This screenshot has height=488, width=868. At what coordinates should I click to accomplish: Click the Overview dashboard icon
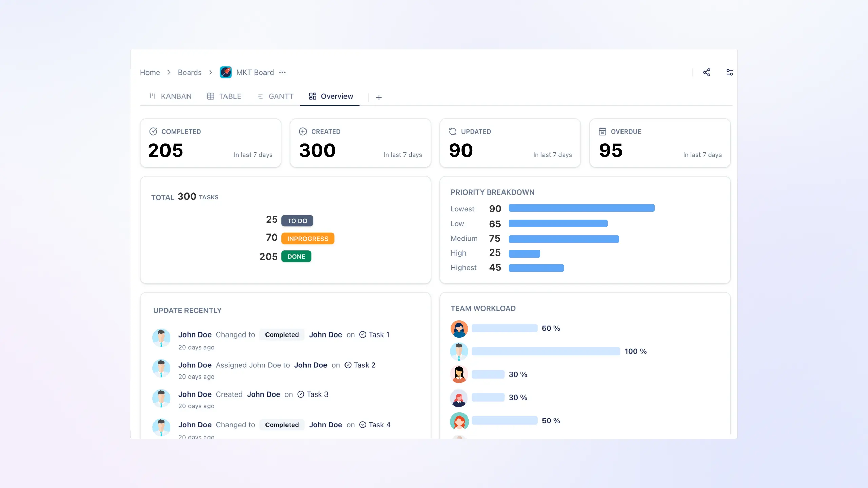point(312,96)
